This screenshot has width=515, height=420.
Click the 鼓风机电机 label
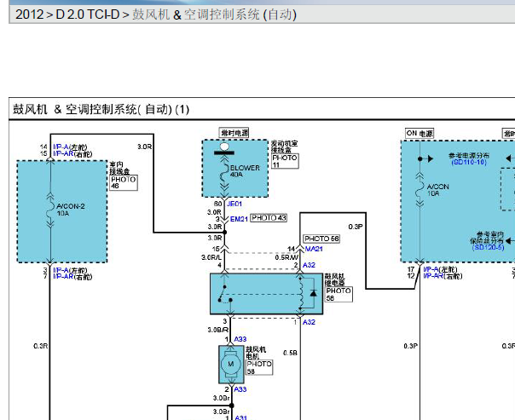tap(256, 353)
